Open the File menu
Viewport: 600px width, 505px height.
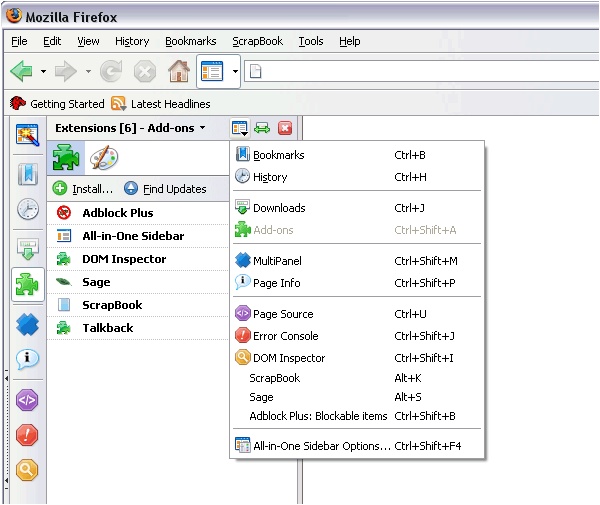pos(19,41)
